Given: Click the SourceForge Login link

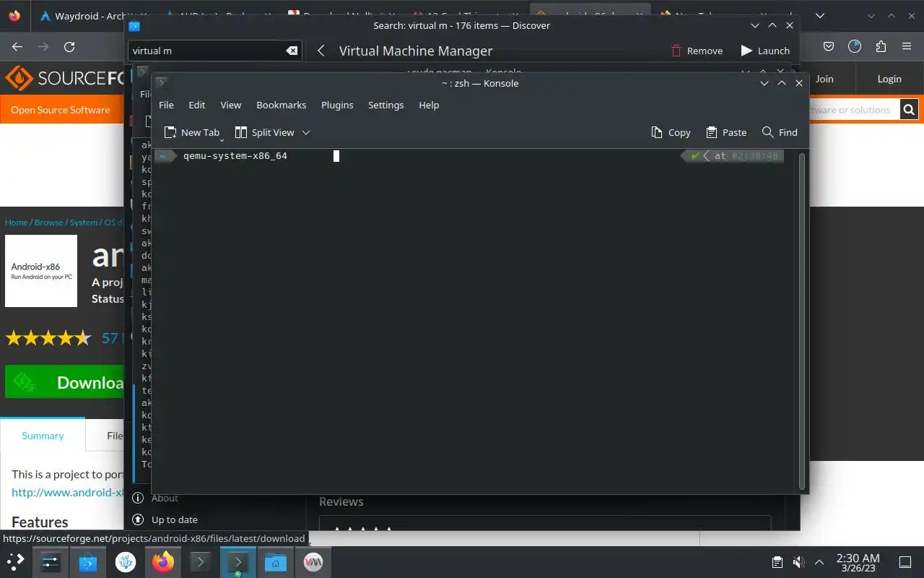Looking at the screenshot, I should pyautogui.click(x=889, y=79).
